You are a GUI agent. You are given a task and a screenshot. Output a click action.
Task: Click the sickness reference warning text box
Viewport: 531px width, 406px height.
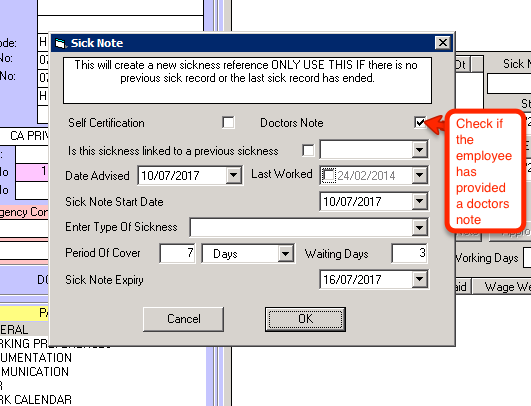248,80
